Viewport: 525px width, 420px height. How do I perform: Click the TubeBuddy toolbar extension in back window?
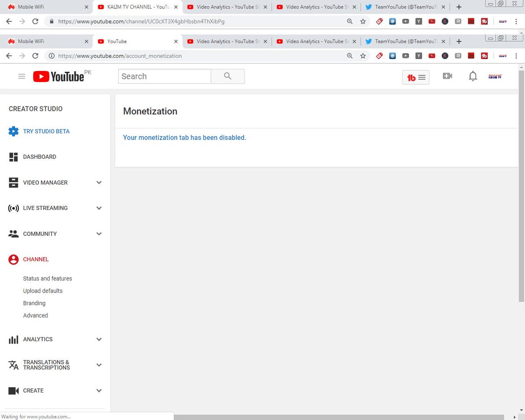pyautogui.click(x=484, y=21)
